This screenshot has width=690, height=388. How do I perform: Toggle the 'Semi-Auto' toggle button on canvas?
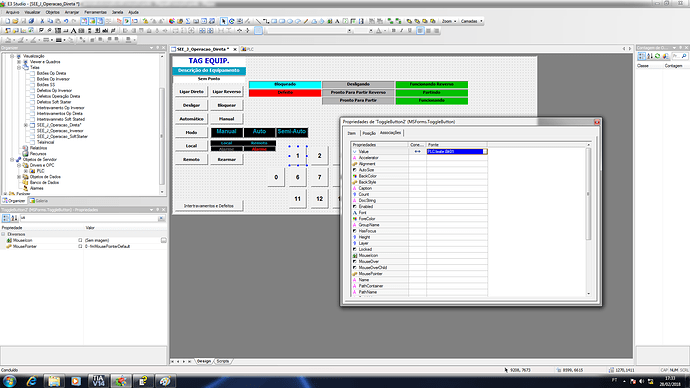pos(292,132)
